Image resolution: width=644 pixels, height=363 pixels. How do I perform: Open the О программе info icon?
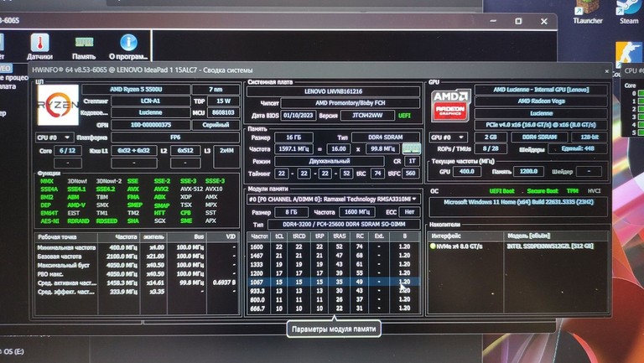tap(127, 46)
